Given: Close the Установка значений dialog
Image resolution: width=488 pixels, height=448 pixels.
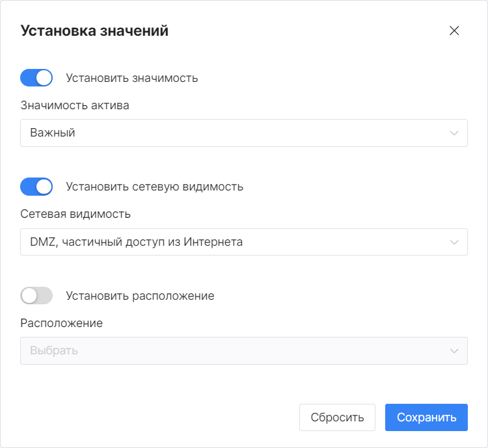Looking at the screenshot, I should pyautogui.click(x=454, y=31).
